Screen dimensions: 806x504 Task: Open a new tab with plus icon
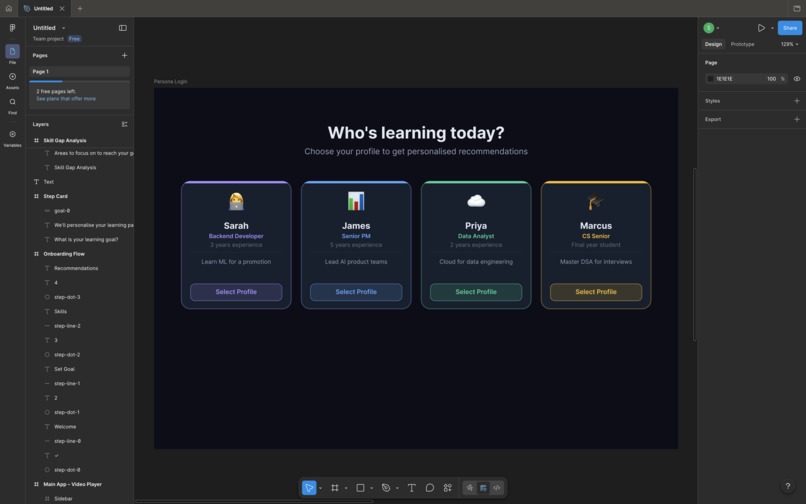coord(80,8)
